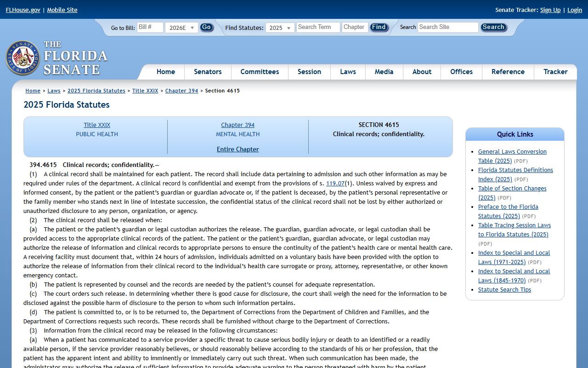
Task: Open the Session navigation tab
Action: (x=309, y=72)
